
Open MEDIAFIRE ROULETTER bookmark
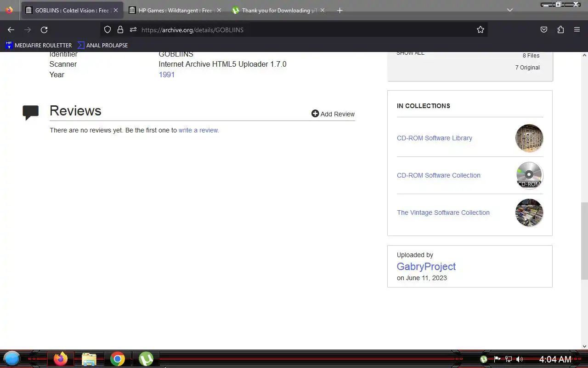click(x=39, y=45)
